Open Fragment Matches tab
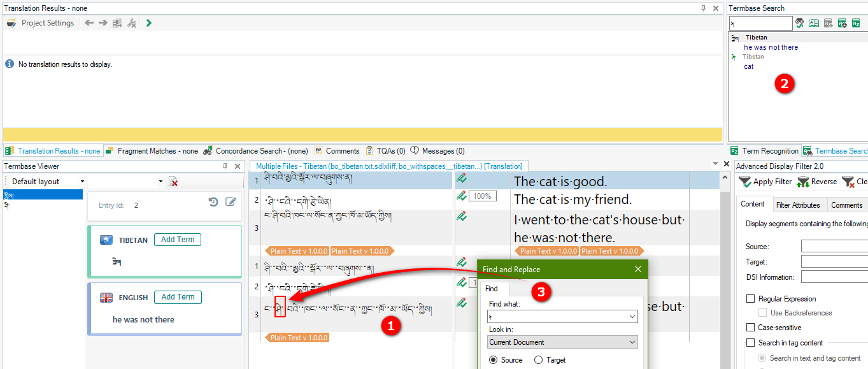This screenshot has height=369, width=868. 152,151
